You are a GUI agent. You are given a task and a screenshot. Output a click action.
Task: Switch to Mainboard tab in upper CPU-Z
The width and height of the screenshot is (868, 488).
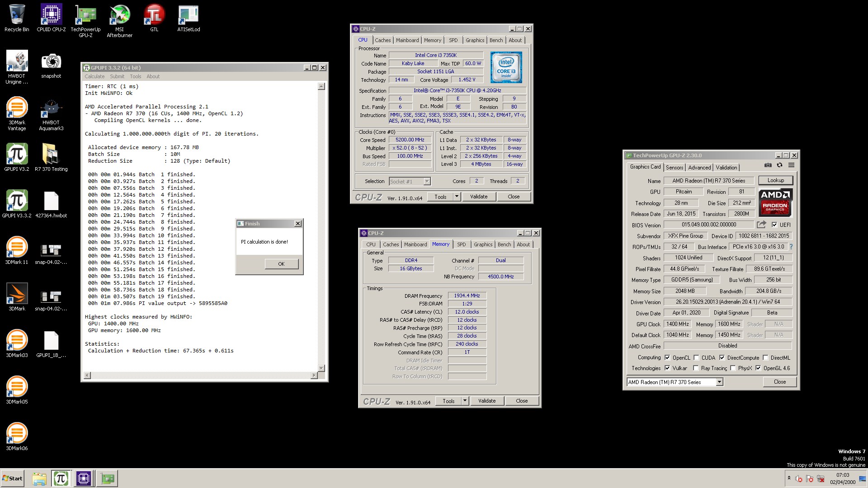407,40
